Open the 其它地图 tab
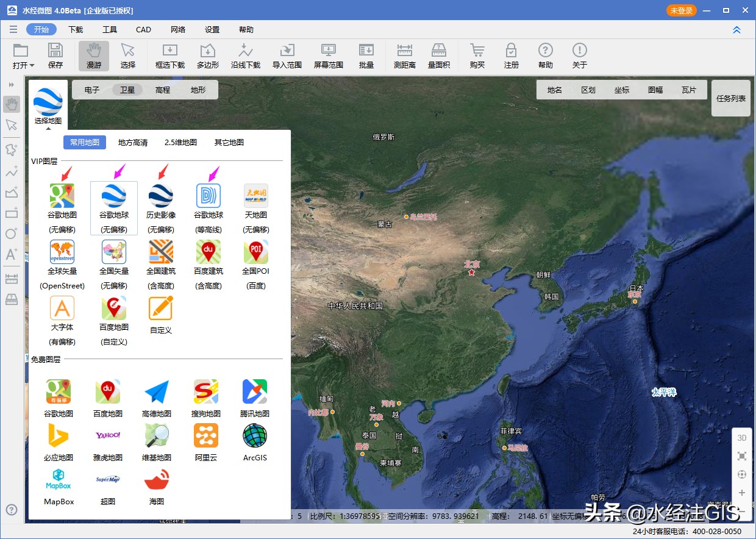 coord(229,142)
